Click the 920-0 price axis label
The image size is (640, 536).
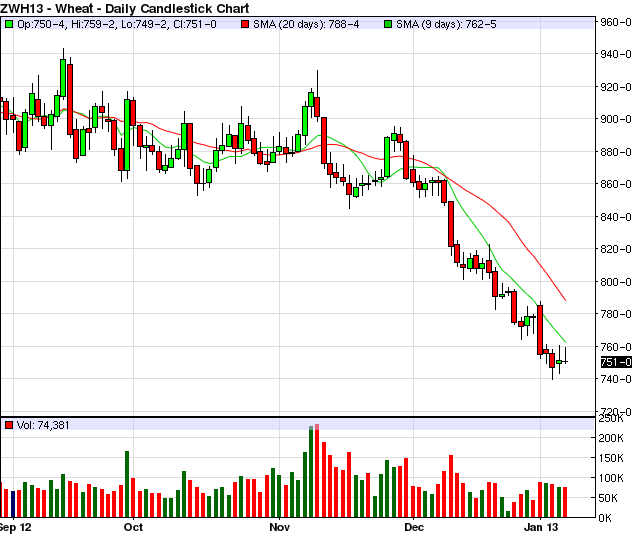pyautogui.click(x=616, y=87)
